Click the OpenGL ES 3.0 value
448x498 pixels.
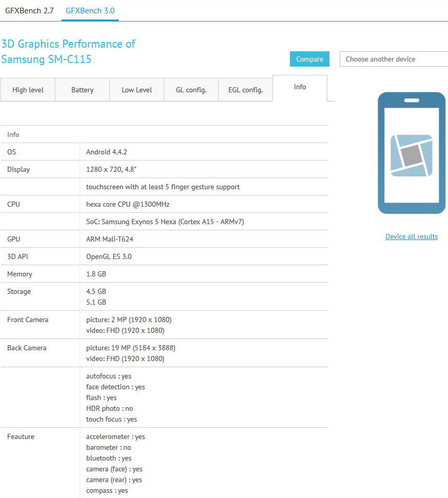pos(109,256)
